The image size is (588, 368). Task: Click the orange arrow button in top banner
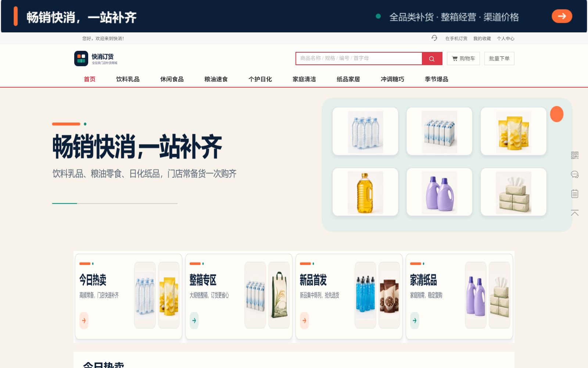click(x=562, y=16)
